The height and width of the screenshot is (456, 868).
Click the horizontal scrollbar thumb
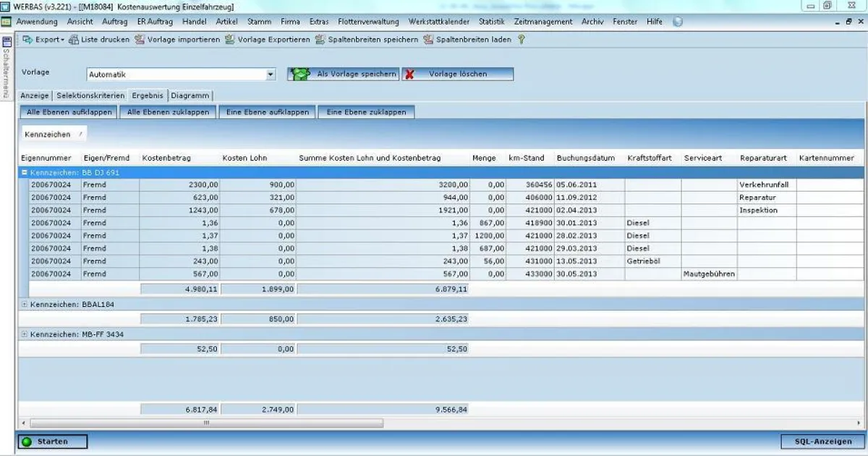[206, 423]
